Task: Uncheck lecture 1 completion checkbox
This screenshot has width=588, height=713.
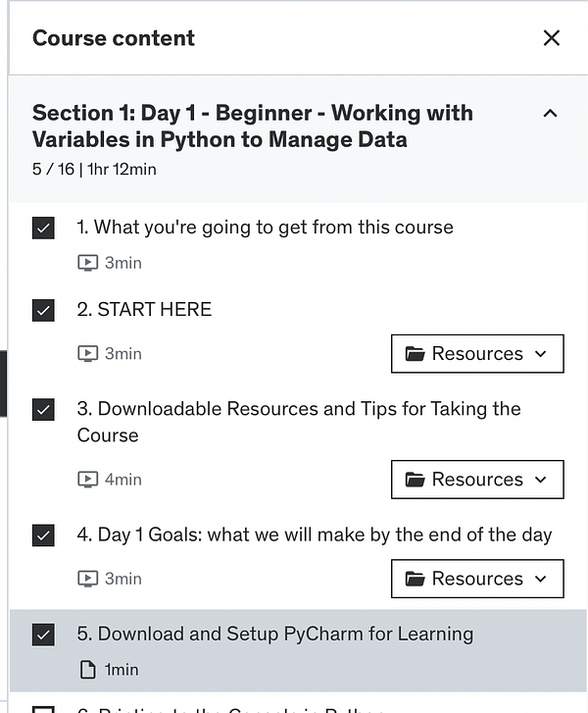Action: click(x=43, y=229)
